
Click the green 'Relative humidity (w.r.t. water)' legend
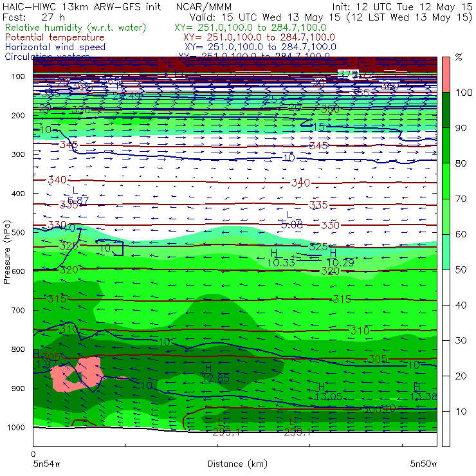point(76,28)
